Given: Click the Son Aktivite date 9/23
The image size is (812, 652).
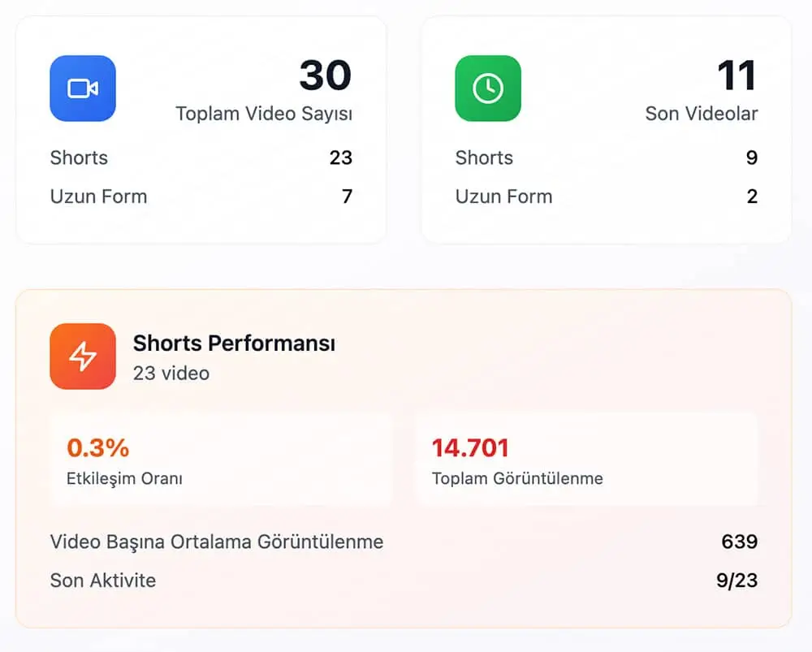Looking at the screenshot, I should (736, 581).
